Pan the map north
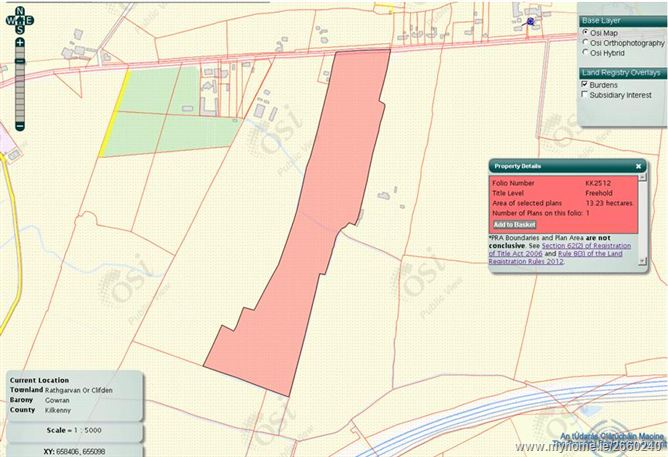 (x=19, y=9)
